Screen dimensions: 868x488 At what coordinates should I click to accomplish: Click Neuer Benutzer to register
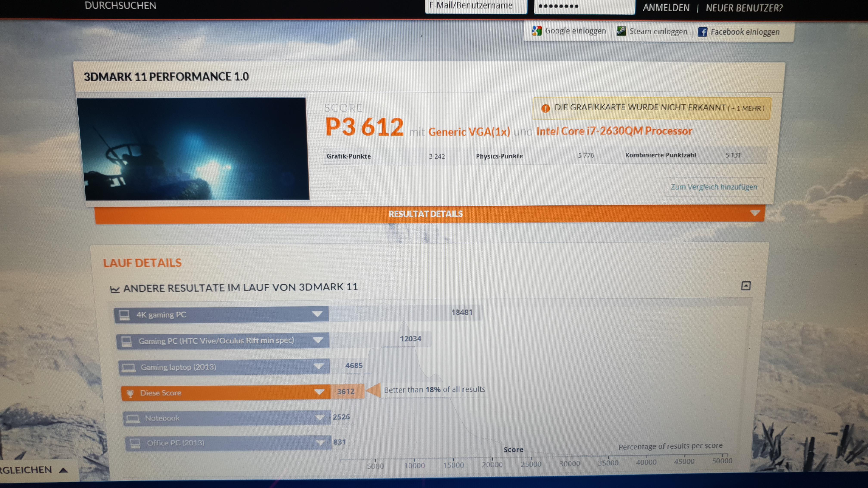point(744,8)
